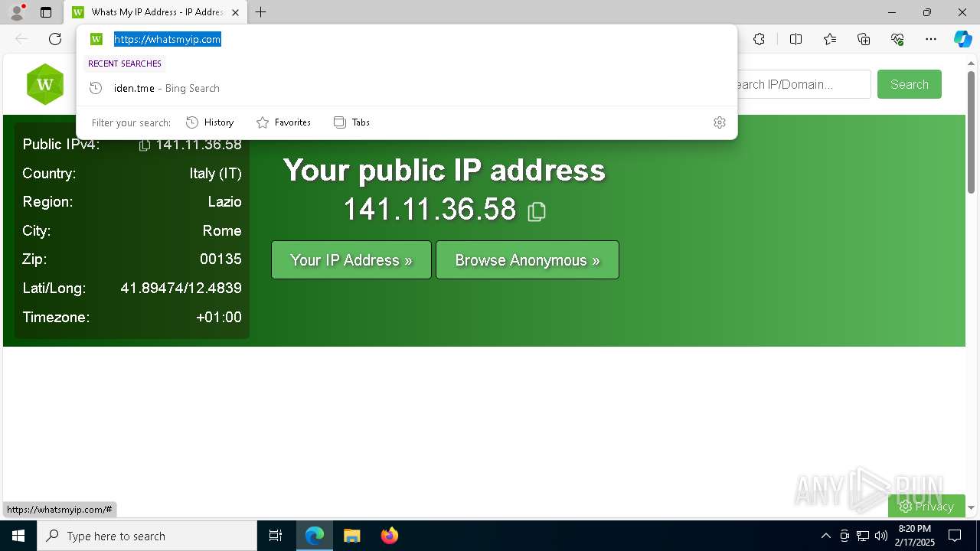980x551 pixels.
Task: Click the green Search button
Action: coord(910,84)
